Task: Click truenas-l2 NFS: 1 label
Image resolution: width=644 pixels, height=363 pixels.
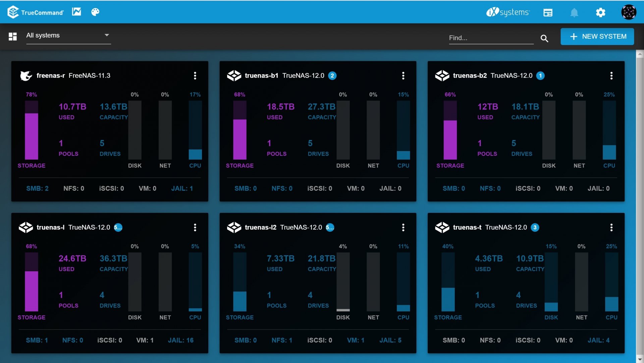Action: (x=282, y=340)
